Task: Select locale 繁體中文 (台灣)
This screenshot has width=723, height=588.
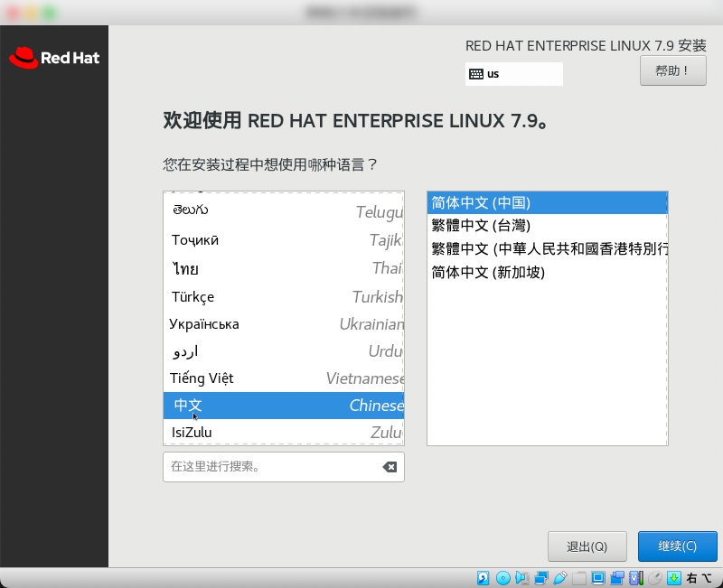Action: 547,226
